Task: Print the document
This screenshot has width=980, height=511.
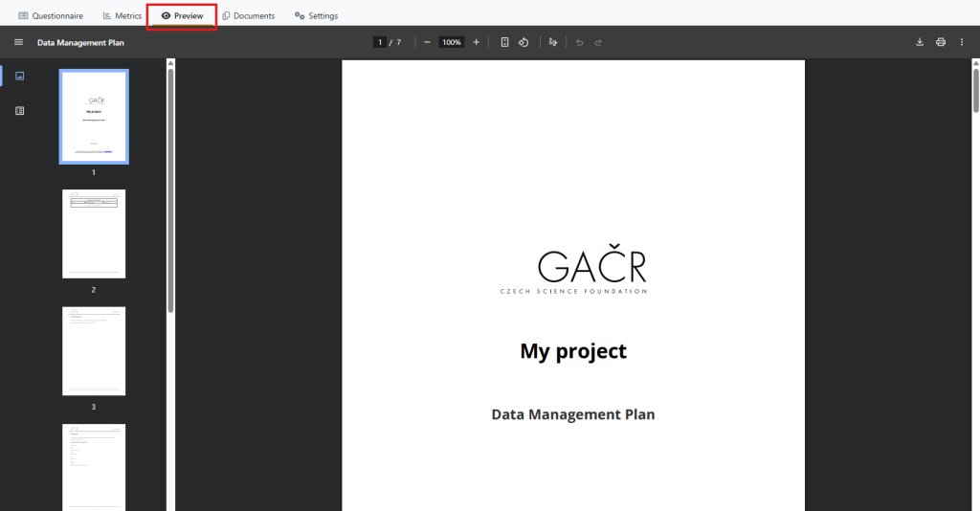Action: 941,42
